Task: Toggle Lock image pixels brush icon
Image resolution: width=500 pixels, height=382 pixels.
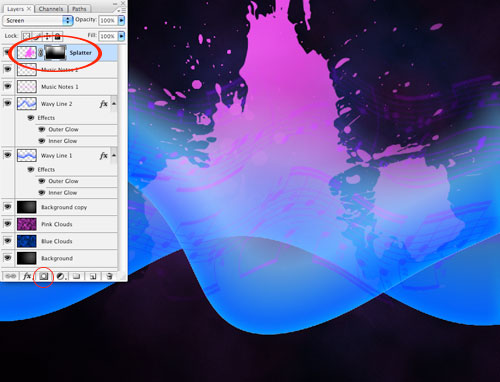Action: pos(38,36)
